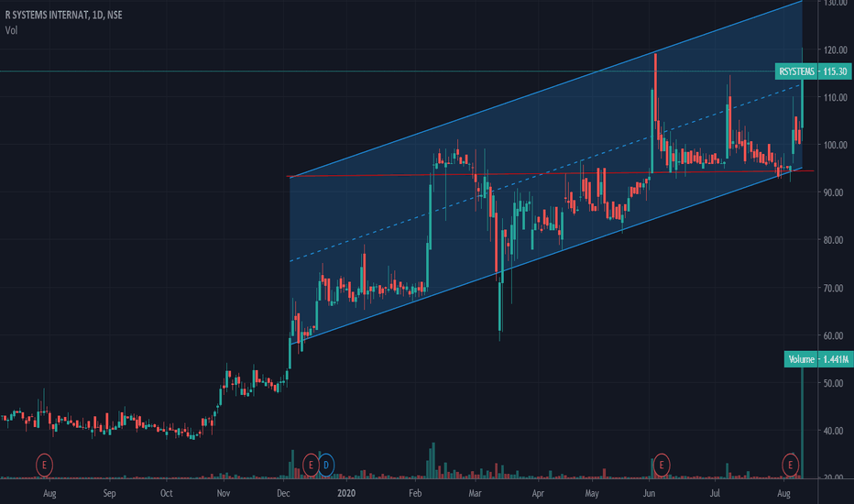Image resolution: width=854 pixels, height=504 pixels.
Task: Click the tallest green volume bar
Action: [803, 422]
